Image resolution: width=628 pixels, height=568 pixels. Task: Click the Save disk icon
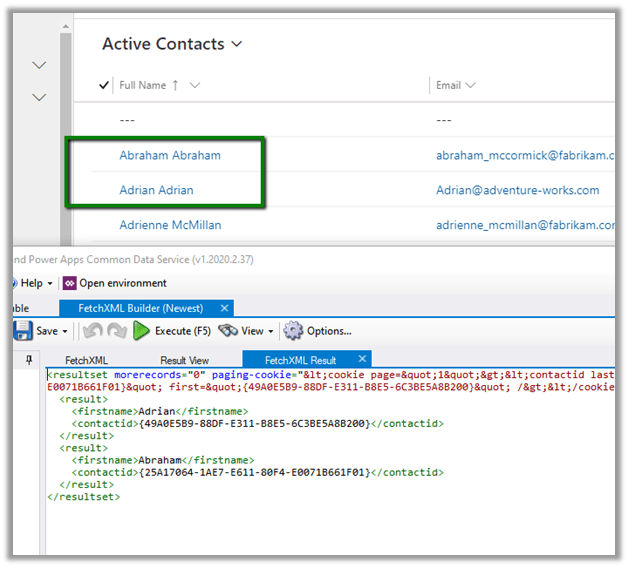pyautogui.click(x=22, y=331)
